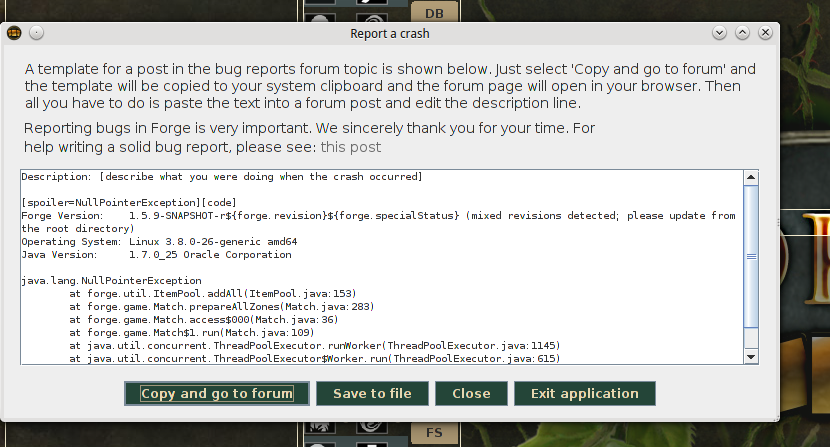Select the FS button below the dialog

pyautogui.click(x=434, y=434)
